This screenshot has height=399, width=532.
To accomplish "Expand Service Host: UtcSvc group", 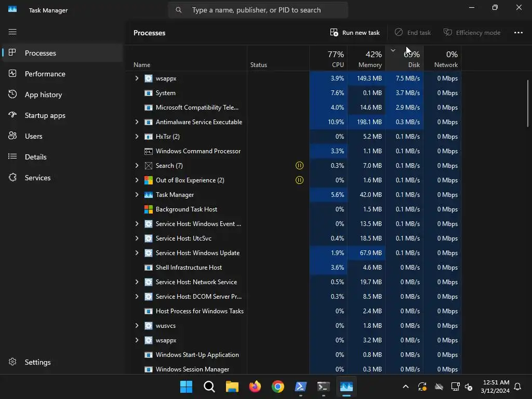I will coord(137,238).
